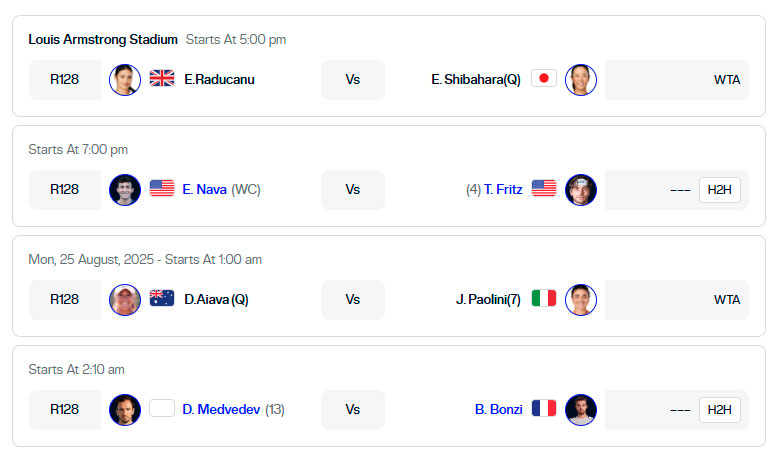Open D. Medvedev player link
The image size is (772, 456).
(221, 410)
